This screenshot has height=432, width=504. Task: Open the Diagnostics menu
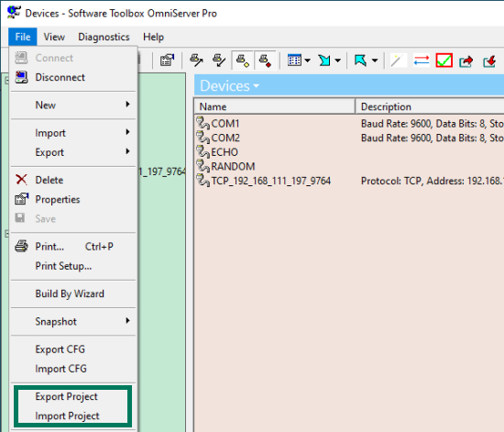(104, 37)
